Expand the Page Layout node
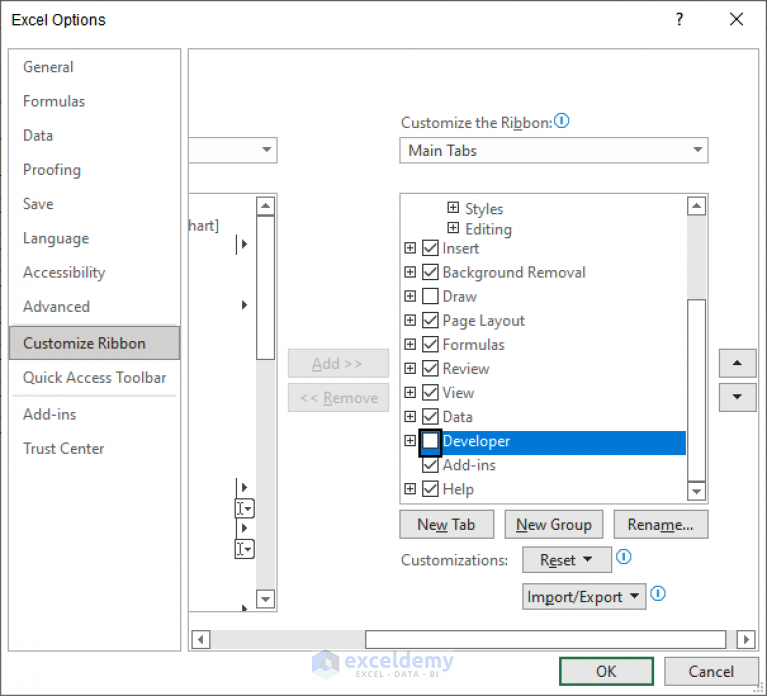This screenshot has width=767, height=696. [x=410, y=320]
